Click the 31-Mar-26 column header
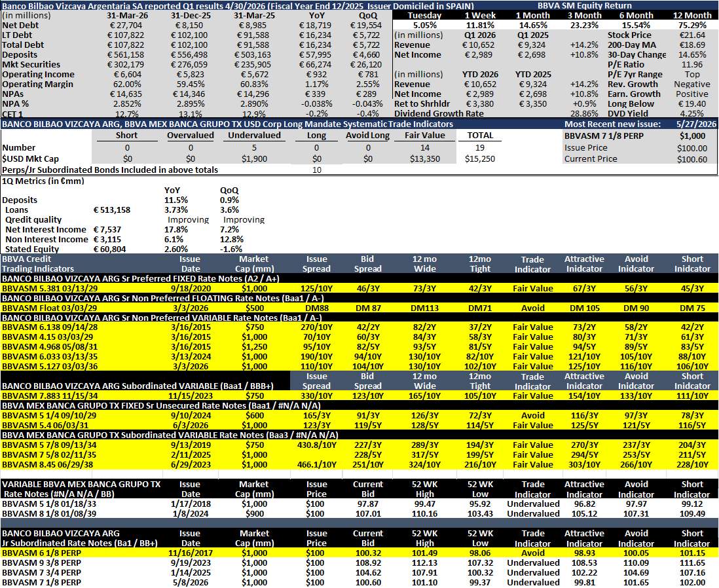 127,15
